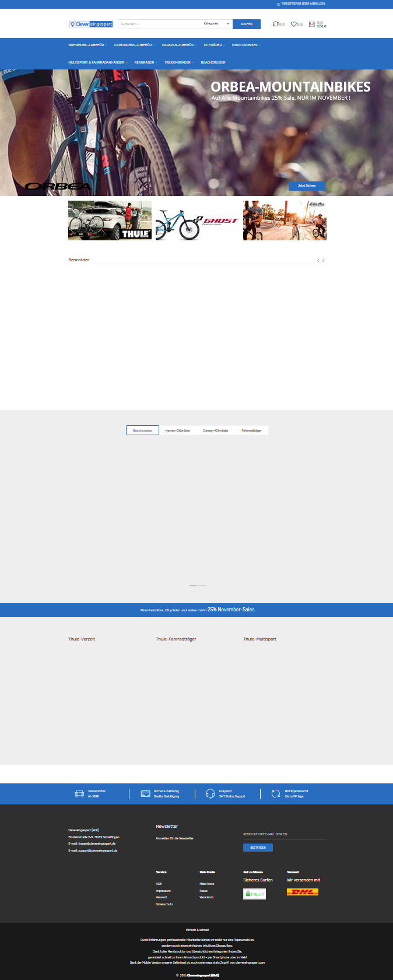Click Registrieren oder Anmelden link
This screenshot has height=980, width=393.
[x=303, y=3]
